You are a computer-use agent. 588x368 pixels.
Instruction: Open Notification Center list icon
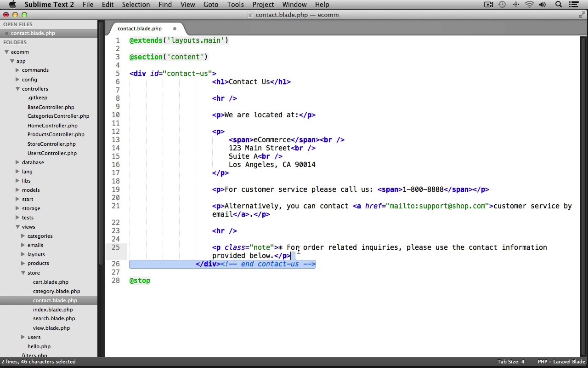573,5
